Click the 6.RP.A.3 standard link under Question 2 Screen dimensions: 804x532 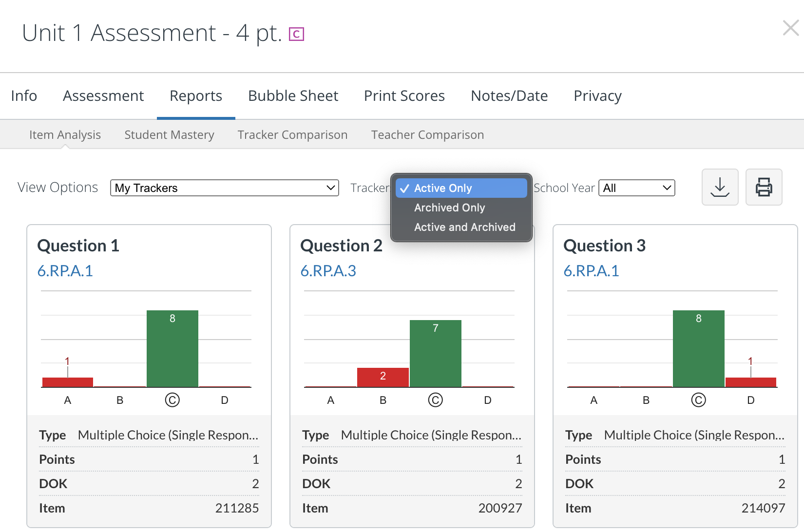click(x=328, y=271)
